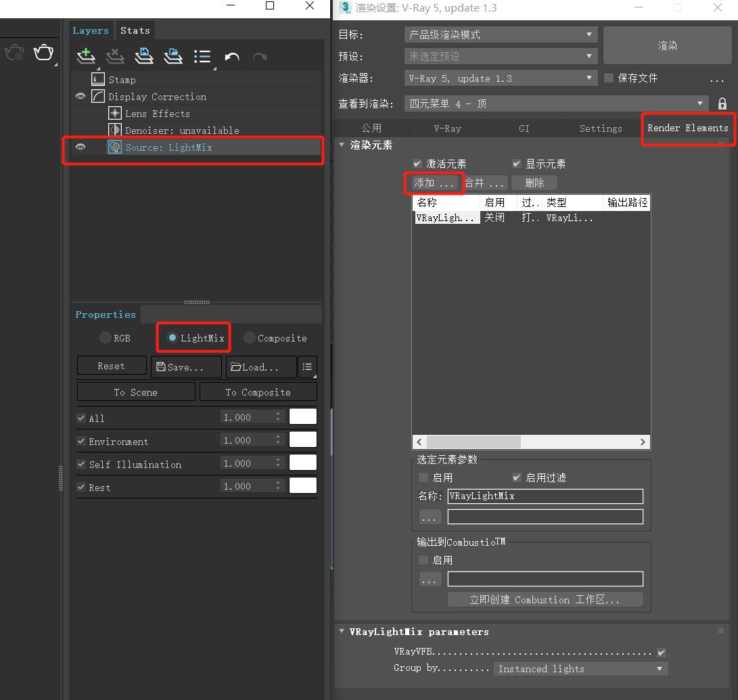Open the Settings tab in render setup
The image size is (738, 700).
click(x=601, y=128)
